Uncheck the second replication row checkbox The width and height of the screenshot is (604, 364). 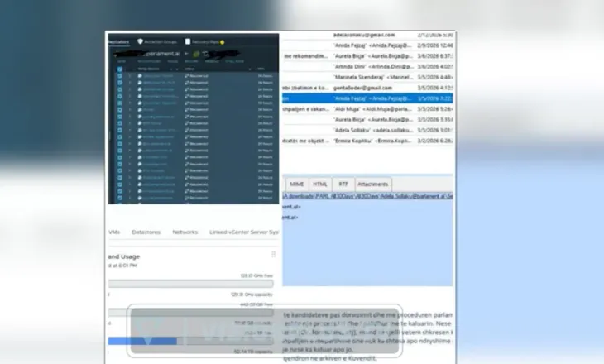point(120,83)
